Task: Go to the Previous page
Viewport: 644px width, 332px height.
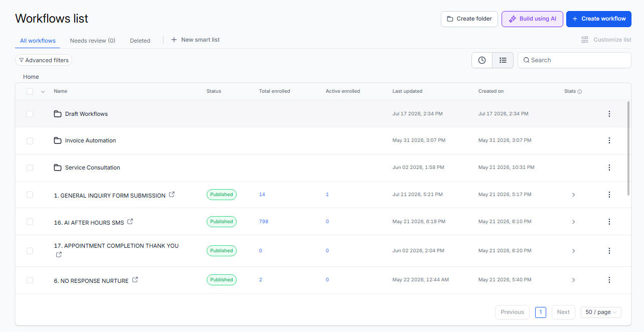Action: [x=512, y=312]
